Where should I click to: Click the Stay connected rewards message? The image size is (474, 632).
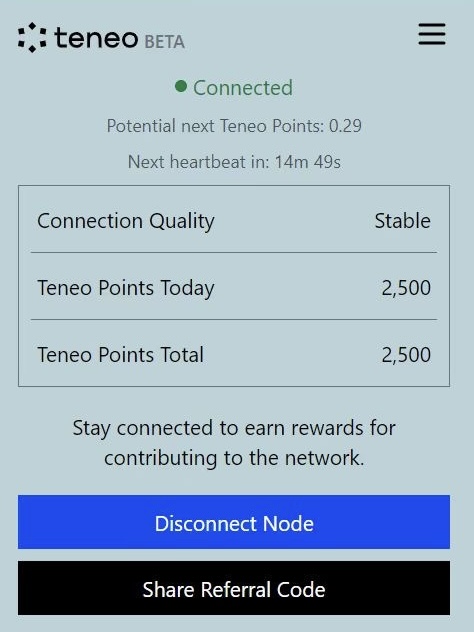coord(234,443)
